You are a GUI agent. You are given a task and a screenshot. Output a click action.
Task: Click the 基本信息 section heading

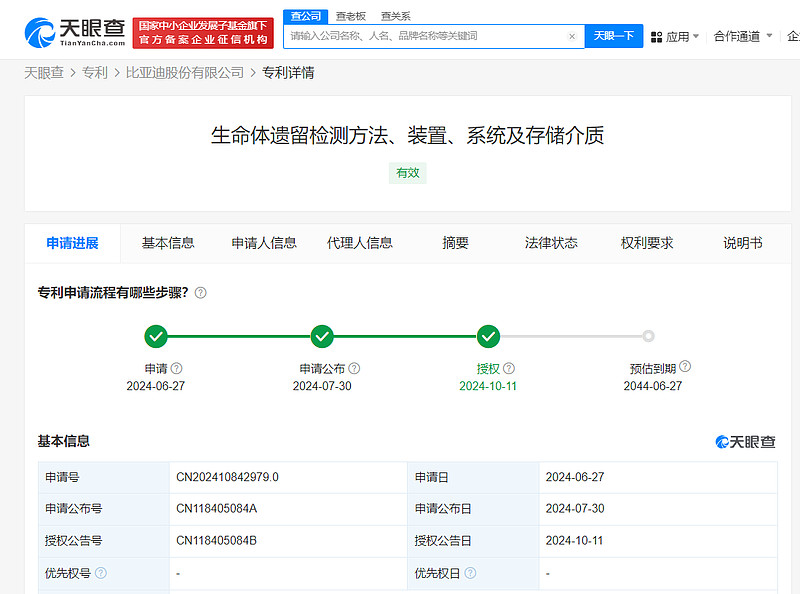point(64,441)
